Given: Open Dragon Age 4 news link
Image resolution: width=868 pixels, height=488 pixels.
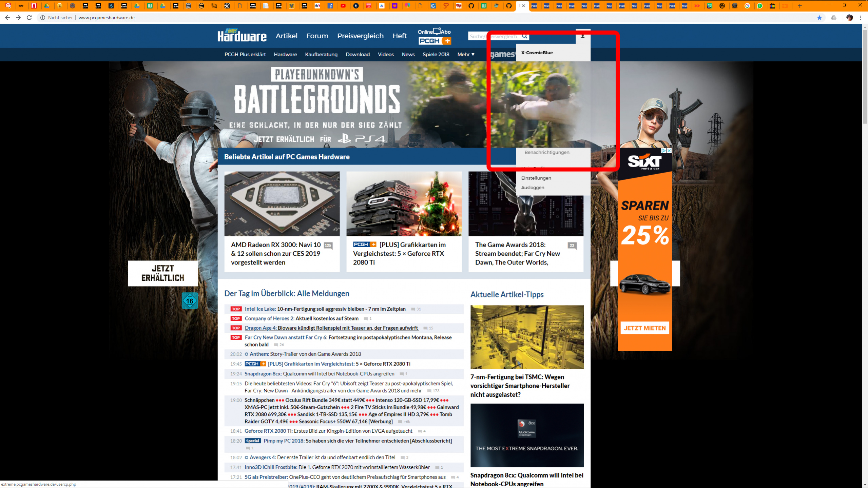Looking at the screenshot, I should pyautogui.click(x=331, y=328).
